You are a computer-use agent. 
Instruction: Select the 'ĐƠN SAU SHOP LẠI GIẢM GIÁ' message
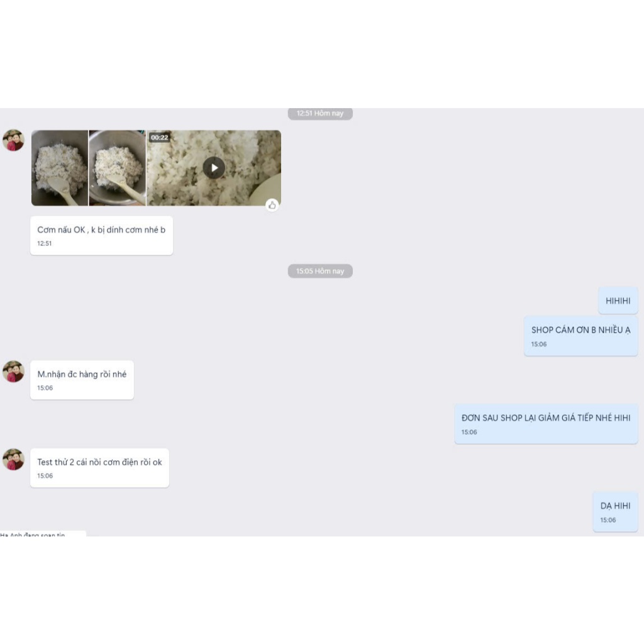pyautogui.click(x=546, y=424)
